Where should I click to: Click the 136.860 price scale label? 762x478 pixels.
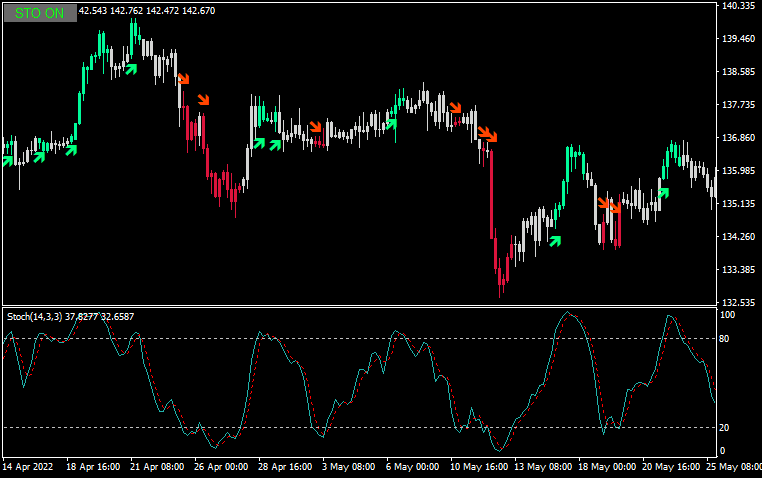click(x=737, y=138)
